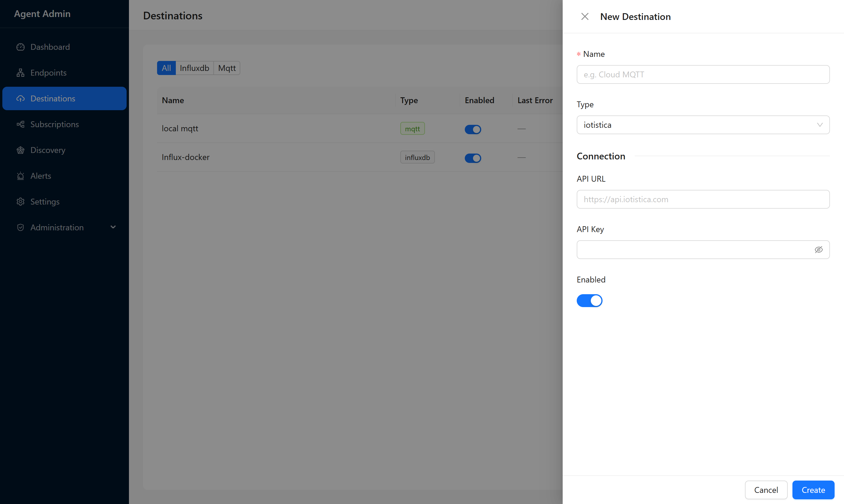Click the 'Influx-docker' row name
The width and height of the screenshot is (844, 504).
186,157
